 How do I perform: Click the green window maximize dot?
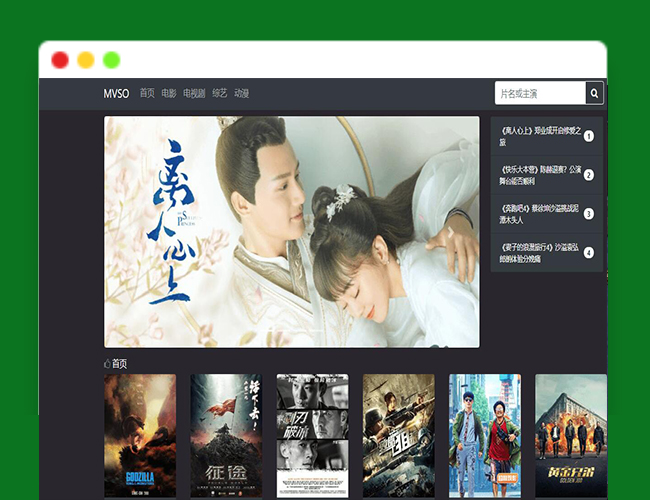coord(112,60)
